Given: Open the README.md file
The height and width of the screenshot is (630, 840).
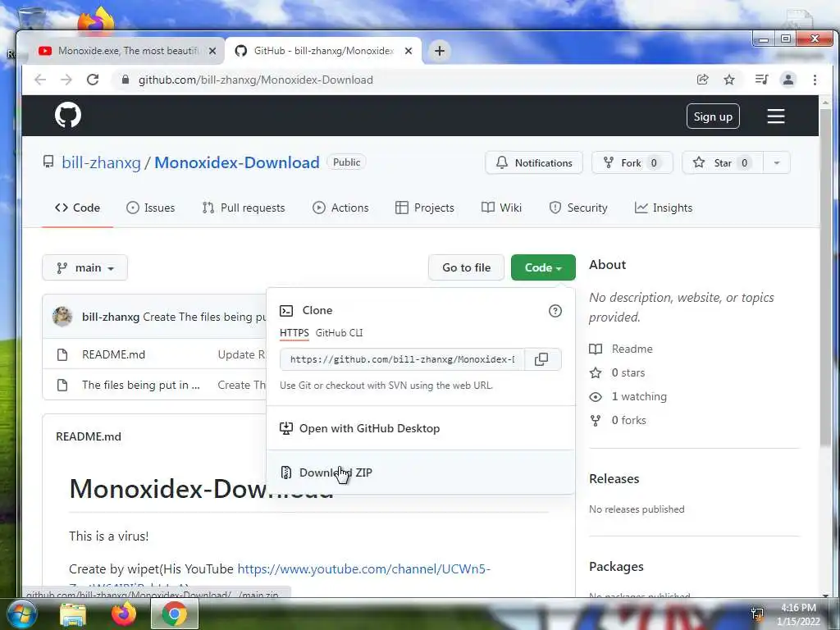Looking at the screenshot, I should click(113, 354).
